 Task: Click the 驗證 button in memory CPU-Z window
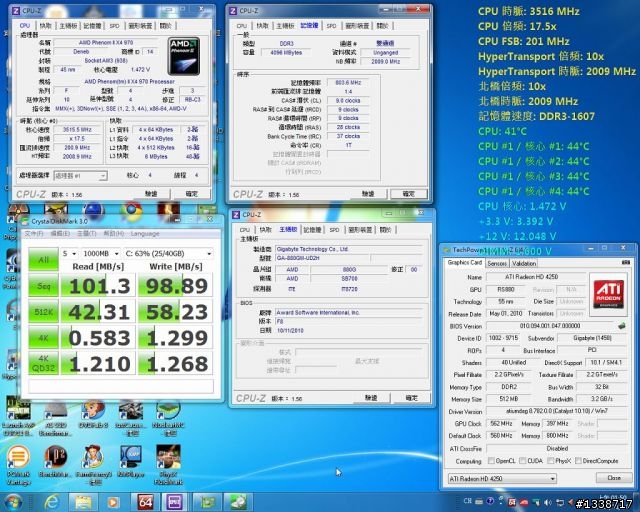coord(368,194)
